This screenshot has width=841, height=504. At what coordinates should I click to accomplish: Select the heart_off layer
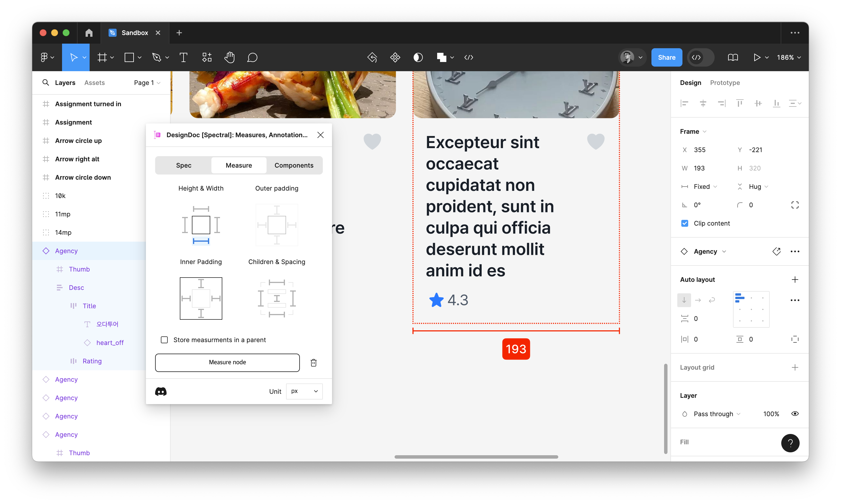coord(109,343)
